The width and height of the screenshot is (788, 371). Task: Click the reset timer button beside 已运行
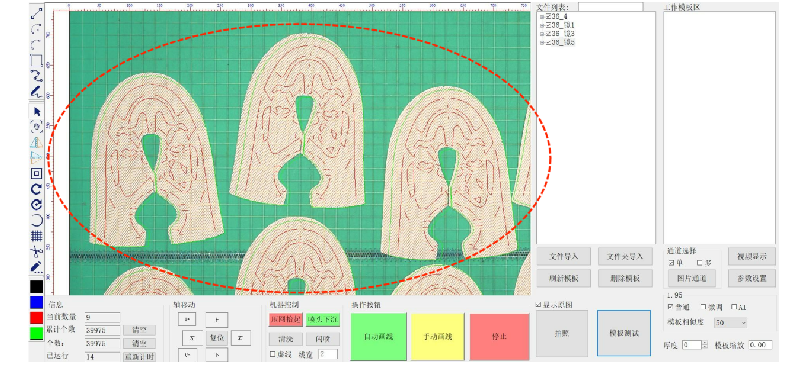tap(139, 356)
